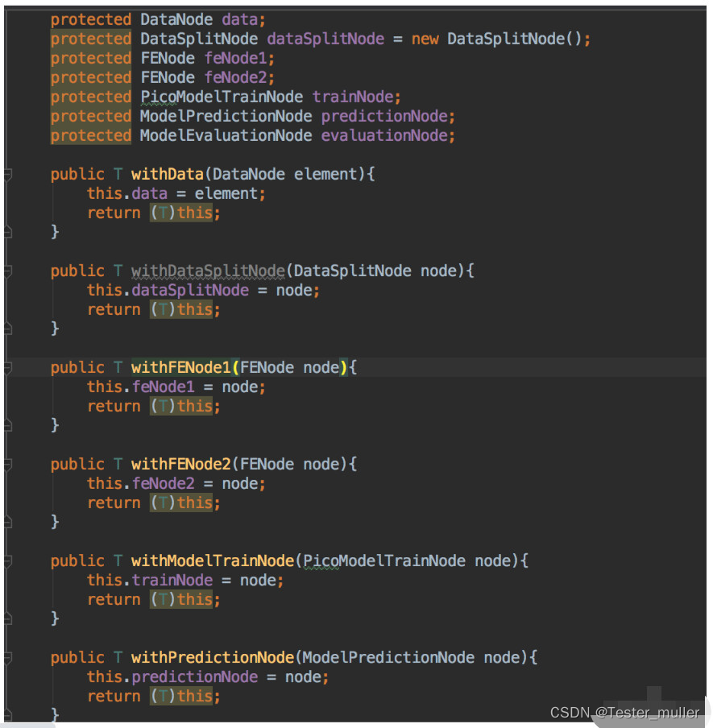This screenshot has height=728, width=713.
Task: Click the 'feNode1' field in its declaration
Action: pyautogui.click(x=235, y=58)
